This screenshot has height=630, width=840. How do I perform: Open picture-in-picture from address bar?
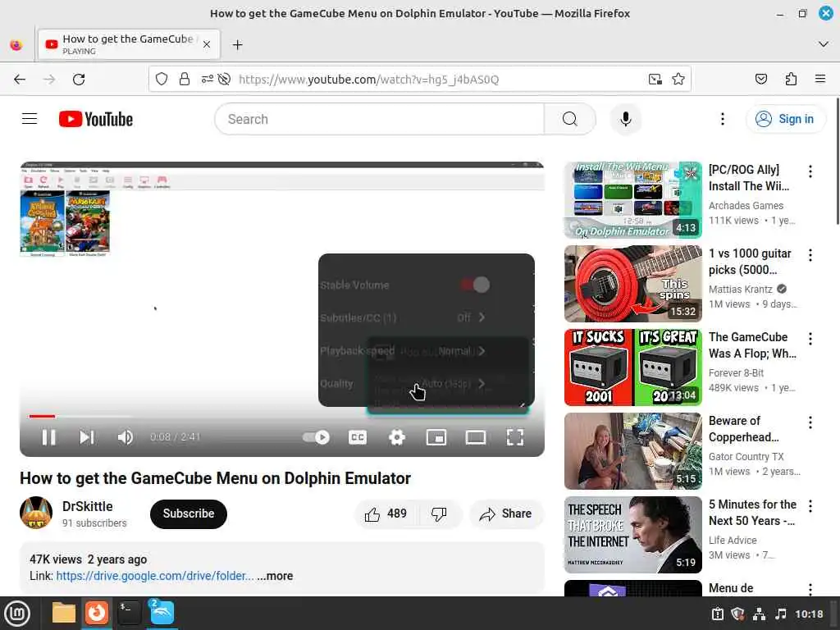click(x=655, y=80)
